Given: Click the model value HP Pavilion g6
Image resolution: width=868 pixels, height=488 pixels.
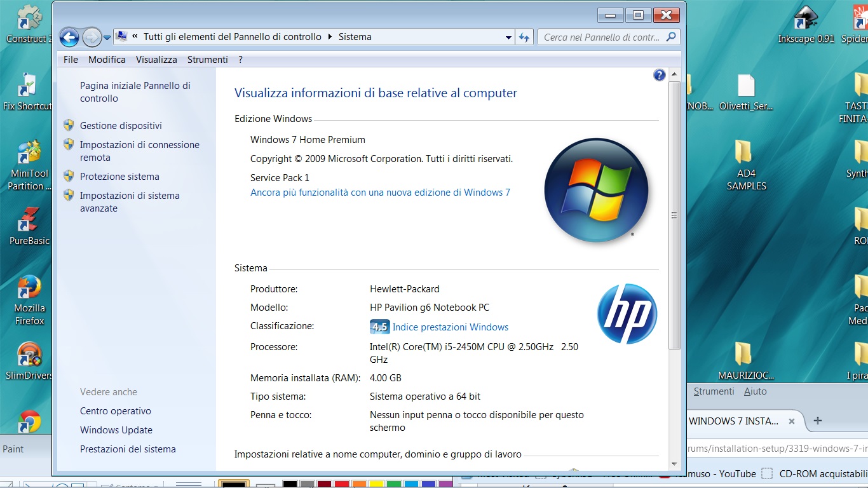Looking at the screenshot, I should (430, 307).
